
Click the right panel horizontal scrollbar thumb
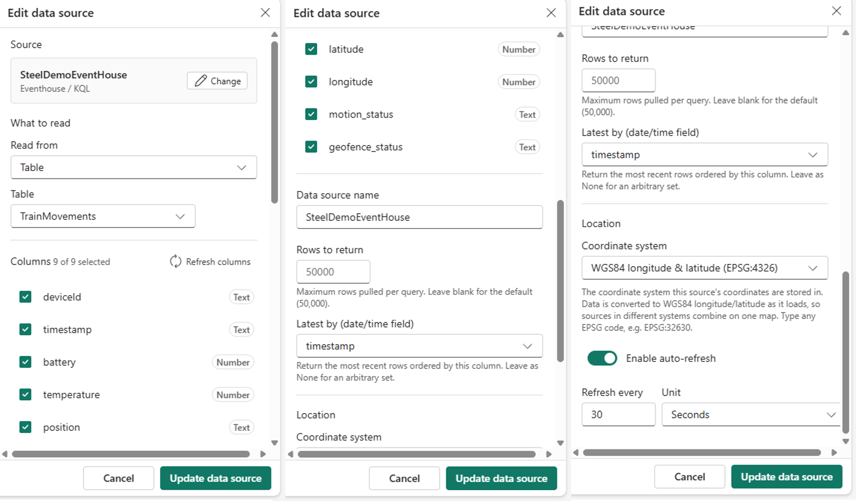tap(702, 452)
